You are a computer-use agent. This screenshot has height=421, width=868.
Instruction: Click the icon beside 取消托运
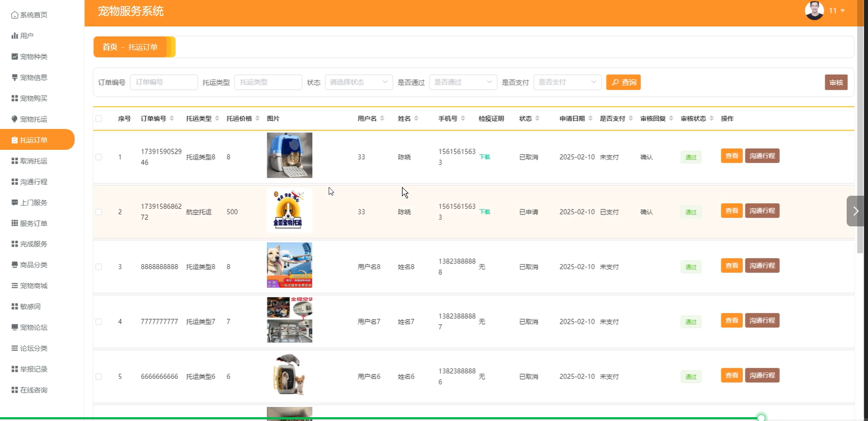[x=15, y=161]
